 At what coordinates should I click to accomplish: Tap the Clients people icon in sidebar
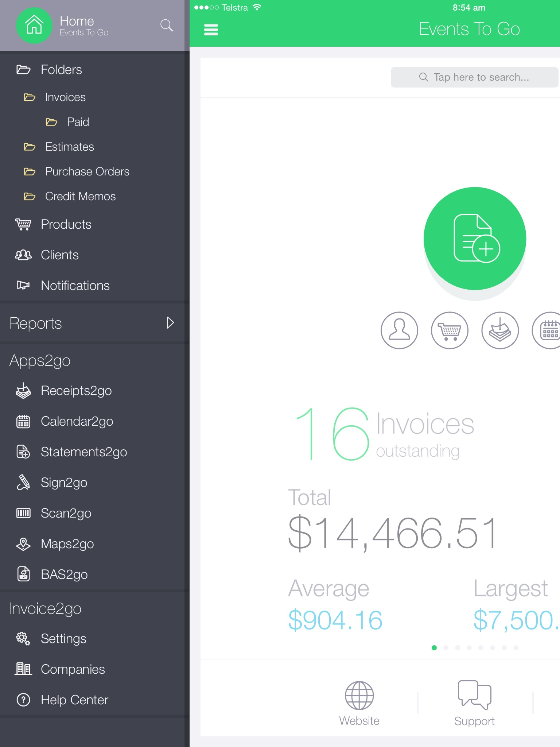(23, 255)
